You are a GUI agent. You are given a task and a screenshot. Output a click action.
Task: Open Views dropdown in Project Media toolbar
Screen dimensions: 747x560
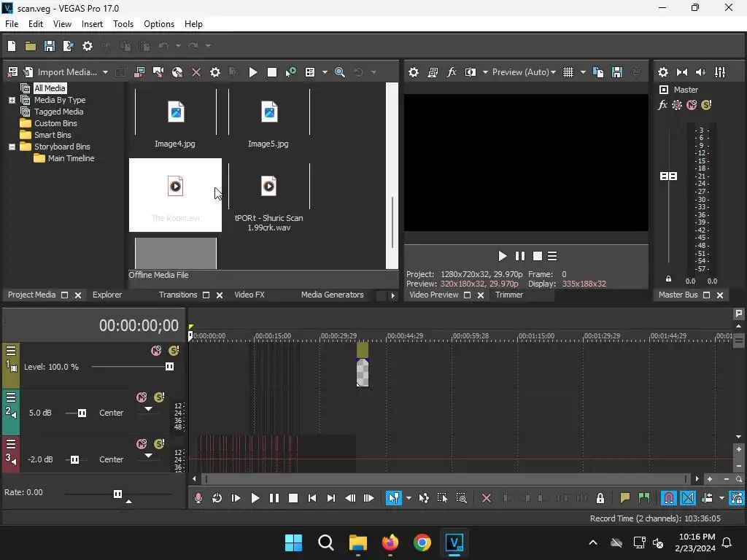[325, 72]
